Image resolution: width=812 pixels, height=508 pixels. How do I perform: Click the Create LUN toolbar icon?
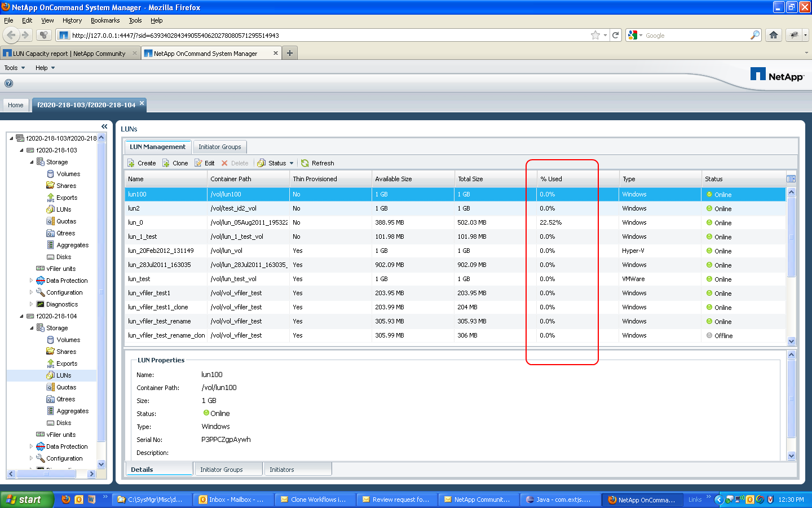pyautogui.click(x=131, y=163)
